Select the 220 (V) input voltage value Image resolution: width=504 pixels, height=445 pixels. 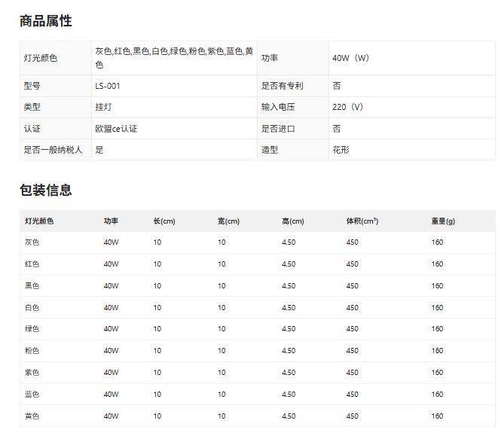(347, 107)
